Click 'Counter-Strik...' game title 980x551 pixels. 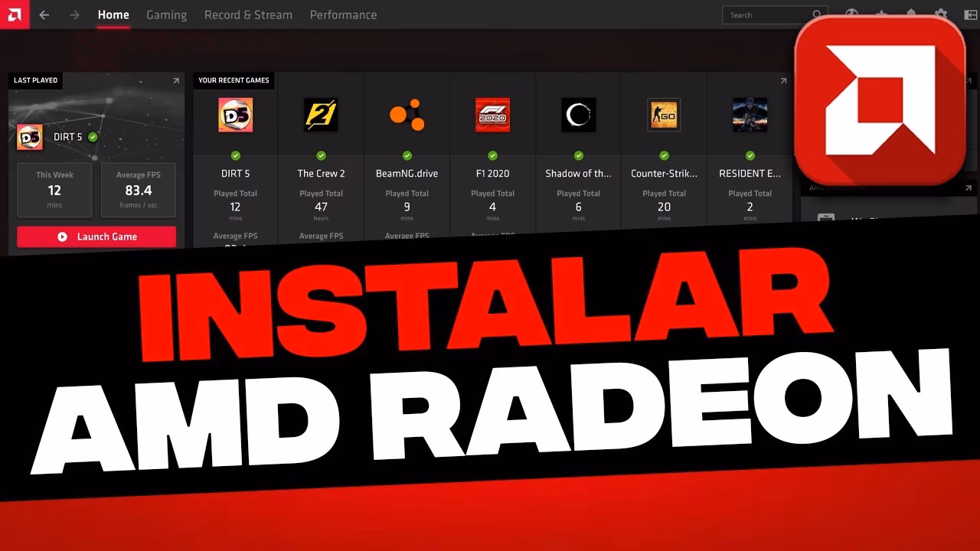tap(664, 174)
